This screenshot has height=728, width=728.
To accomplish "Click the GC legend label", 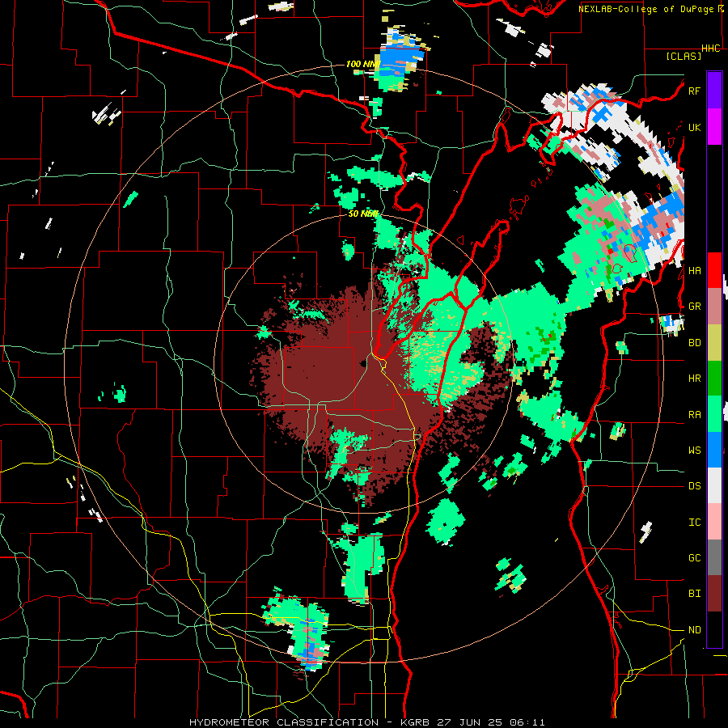I will [694, 558].
